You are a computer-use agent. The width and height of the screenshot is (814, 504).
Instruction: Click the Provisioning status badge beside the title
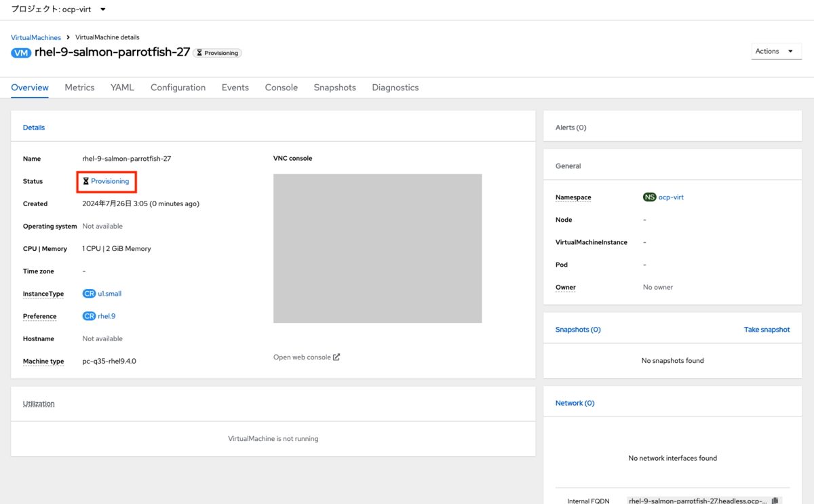pyautogui.click(x=217, y=53)
